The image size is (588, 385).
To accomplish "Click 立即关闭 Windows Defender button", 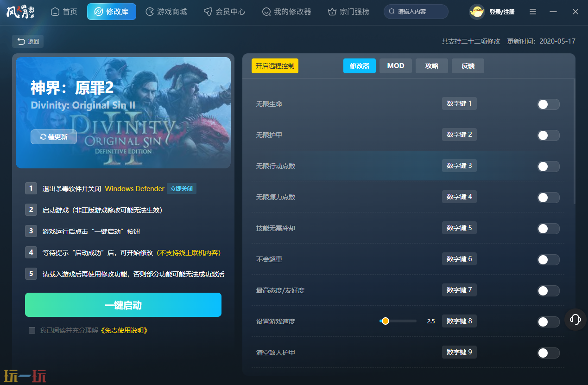I will [x=182, y=189].
